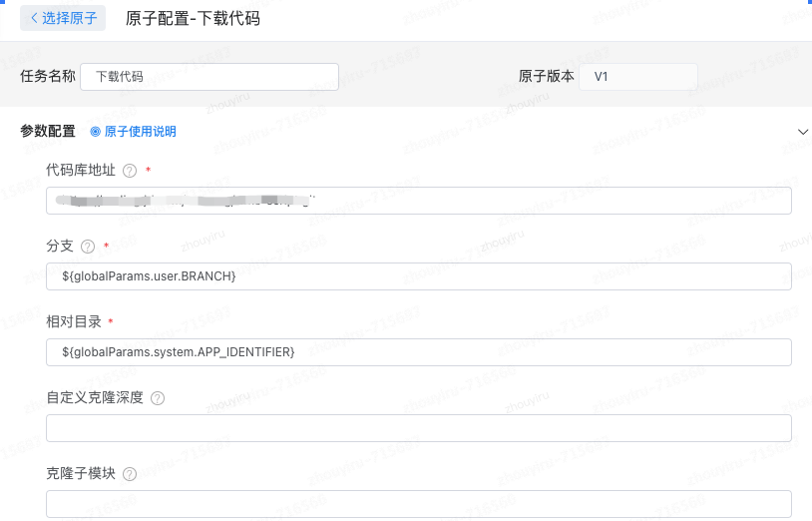Click the 原子版本 label

click(547, 77)
